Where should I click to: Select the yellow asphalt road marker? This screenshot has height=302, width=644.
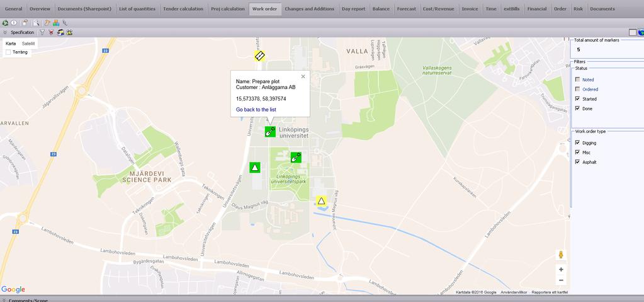click(x=259, y=55)
